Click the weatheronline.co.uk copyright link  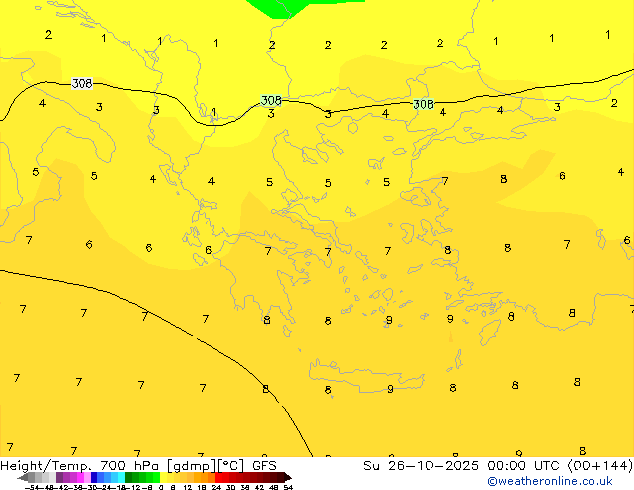click(x=549, y=481)
